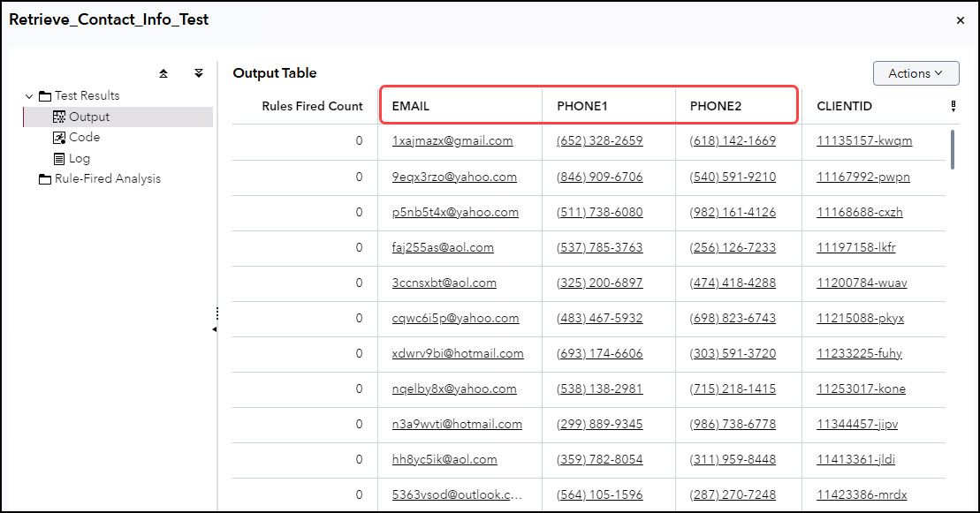The height and width of the screenshot is (513, 980).
Task: Click the Log document icon
Action: pos(60,158)
